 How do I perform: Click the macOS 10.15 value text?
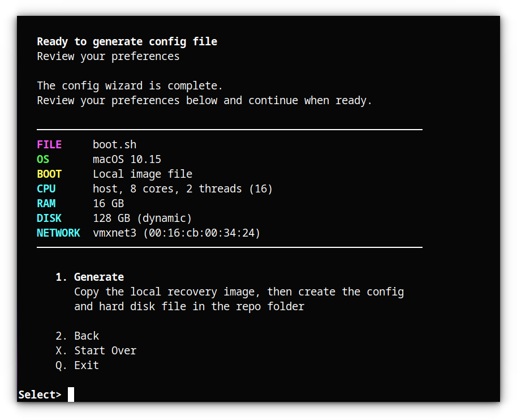pos(126,159)
